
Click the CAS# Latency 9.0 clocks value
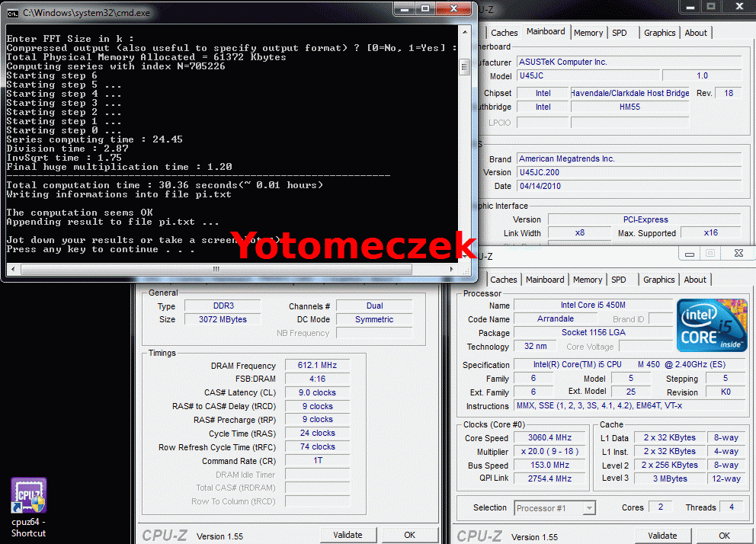click(317, 392)
